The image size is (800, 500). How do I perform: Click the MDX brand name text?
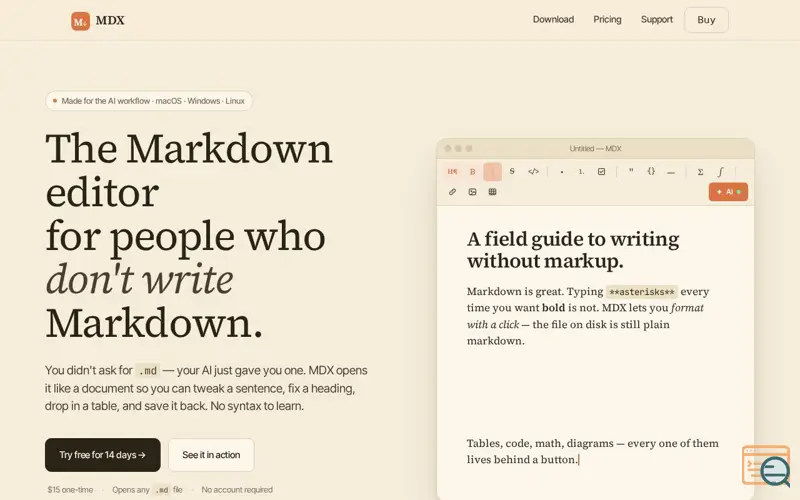pos(110,20)
